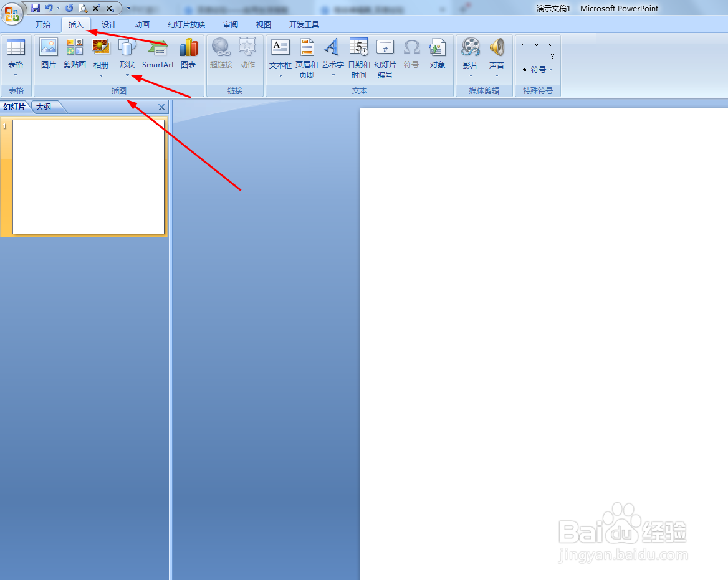Save the presentation from quick access toolbar
The image size is (728, 580).
pyautogui.click(x=36, y=8)
